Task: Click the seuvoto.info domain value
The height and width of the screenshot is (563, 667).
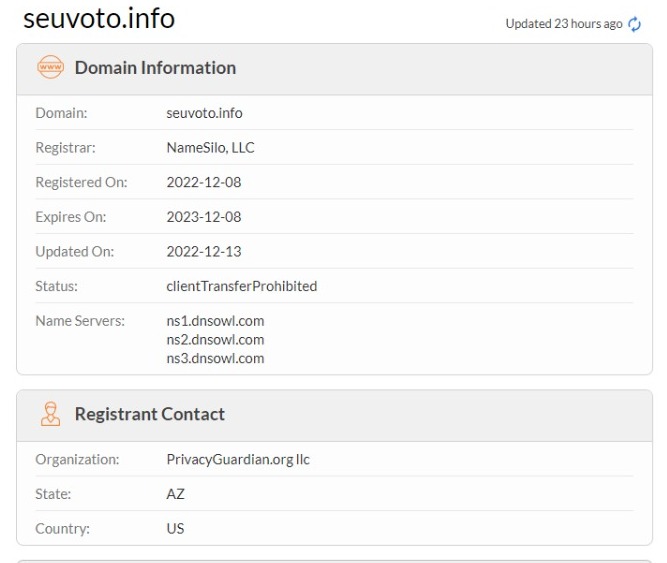Action: click(204, 113)
